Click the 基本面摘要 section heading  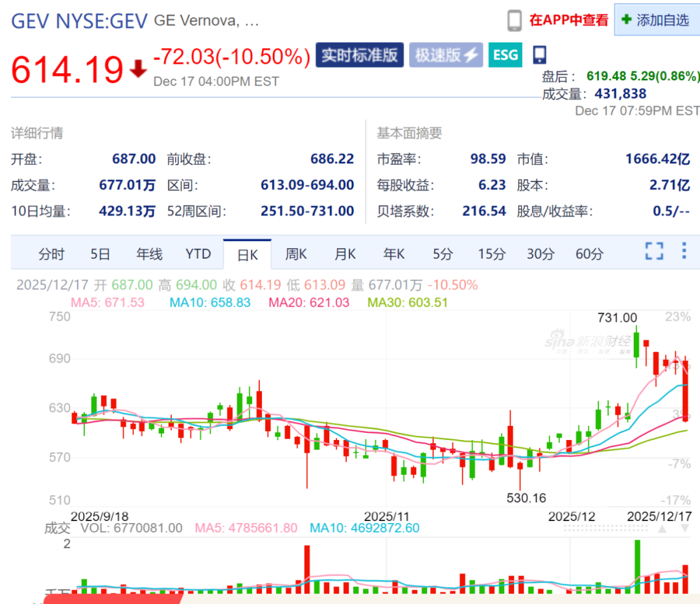[410, 133]
